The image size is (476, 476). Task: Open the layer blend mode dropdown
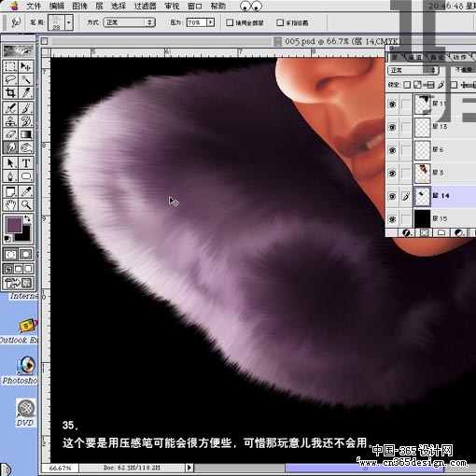coord(413,70)
